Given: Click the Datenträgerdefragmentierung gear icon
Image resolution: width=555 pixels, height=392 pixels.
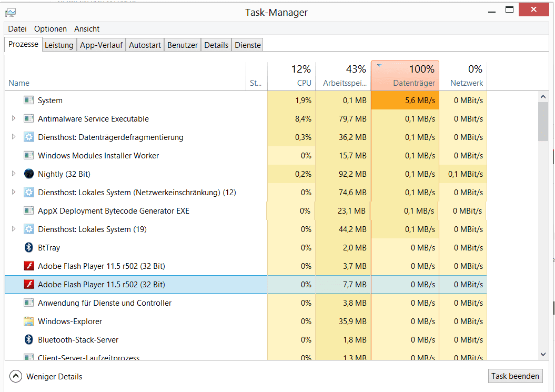Looking at the screenshot, I should 28,137.
